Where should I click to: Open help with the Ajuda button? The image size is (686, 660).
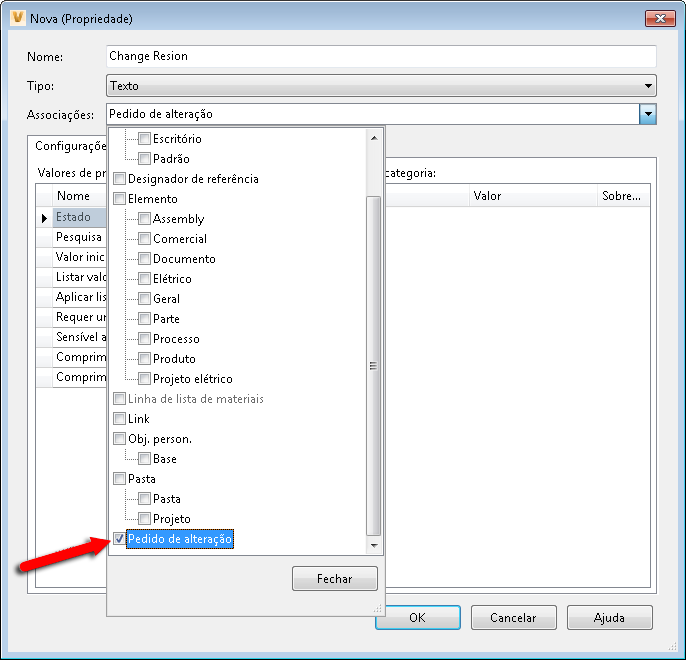coord(609,618)
